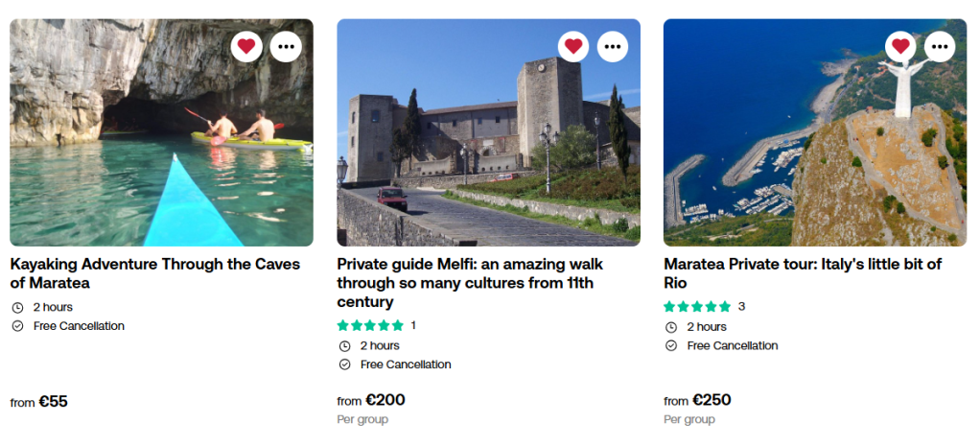Click the Free Cancellation checkmark on Kayaking card
This screenshot has width=980, height=447.
pos(17,326)
